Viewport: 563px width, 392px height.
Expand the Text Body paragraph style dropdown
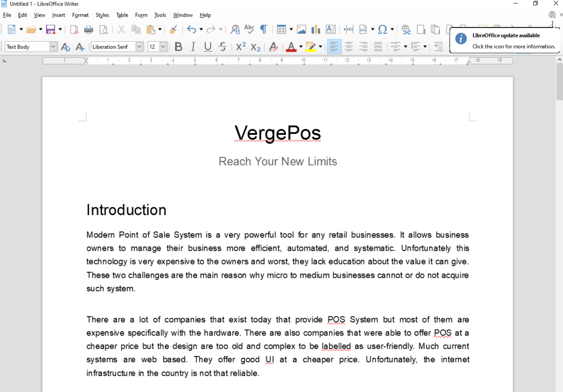pyautogui.click(x=53, y=47)
